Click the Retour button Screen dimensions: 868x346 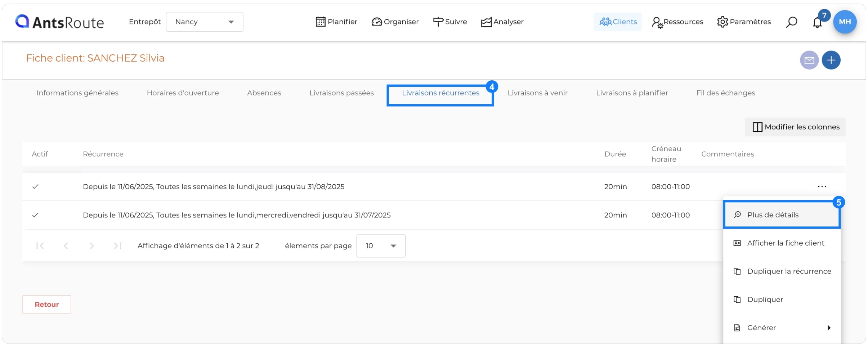pos(47,305)
